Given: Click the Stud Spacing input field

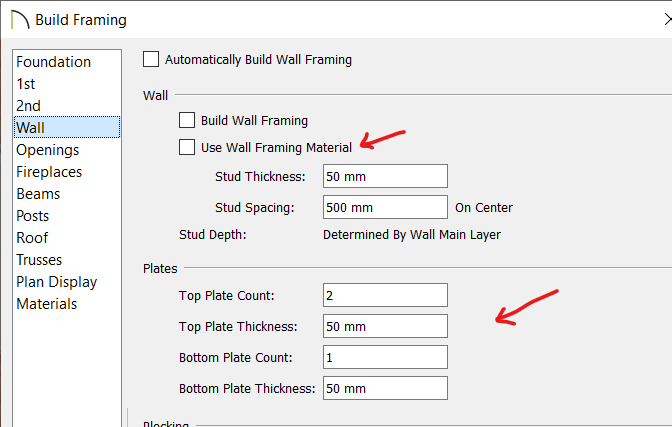Looking at the screenshot, I should click(x=385, y=207).
